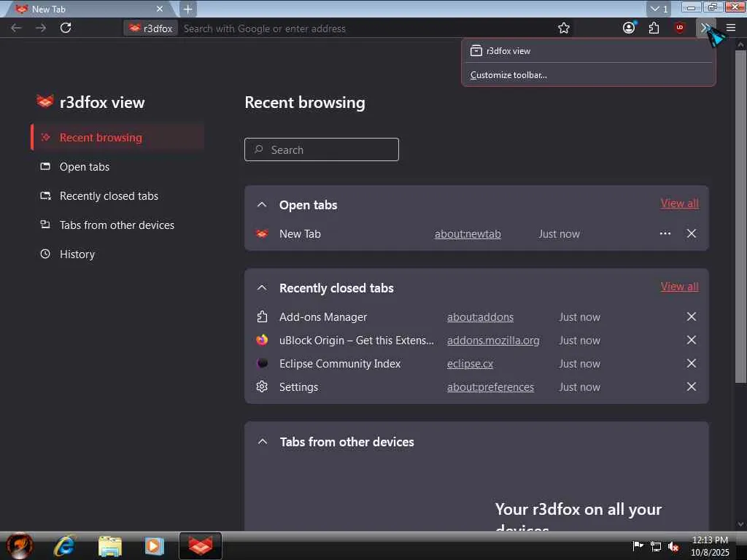
Task: Open the hamburger application menu
Action: (731, 28)
